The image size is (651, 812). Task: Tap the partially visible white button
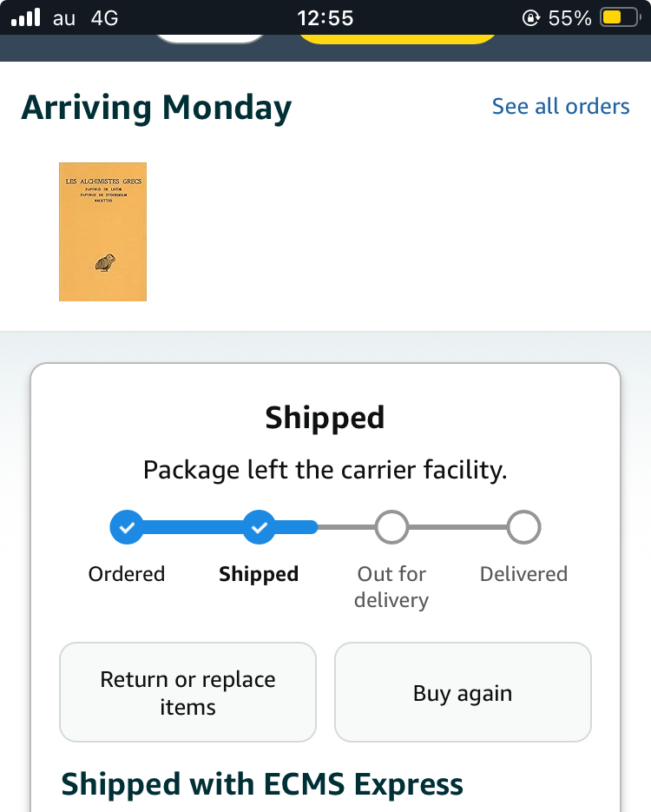pos(211,37)
